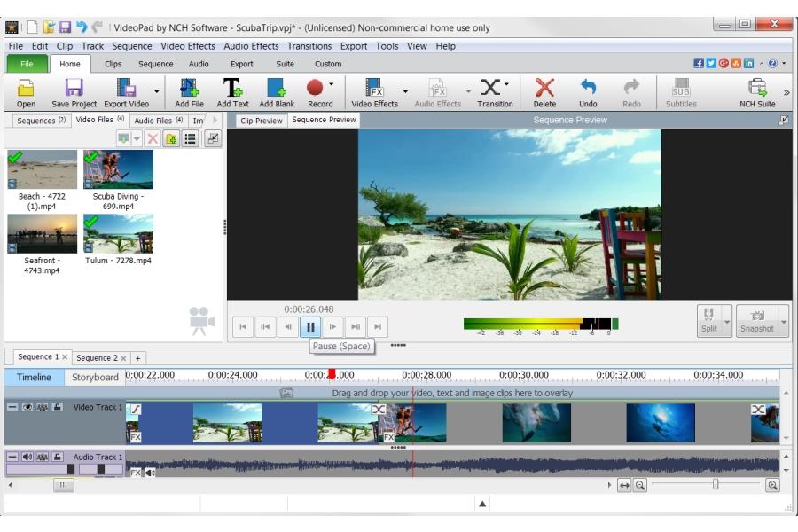The image size is (798, 532).
Task: Open the Transitions menu
Action: tap(309, 46)
